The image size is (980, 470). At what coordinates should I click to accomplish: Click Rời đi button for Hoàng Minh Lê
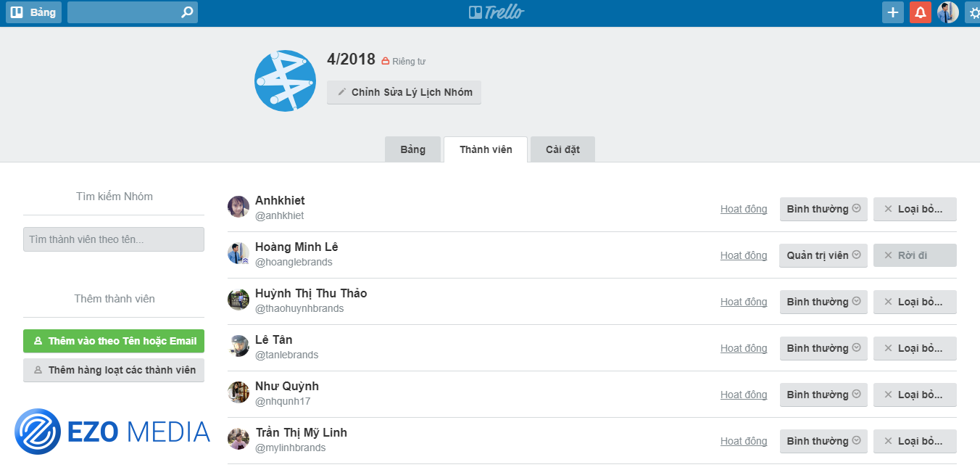coord(915,255)
